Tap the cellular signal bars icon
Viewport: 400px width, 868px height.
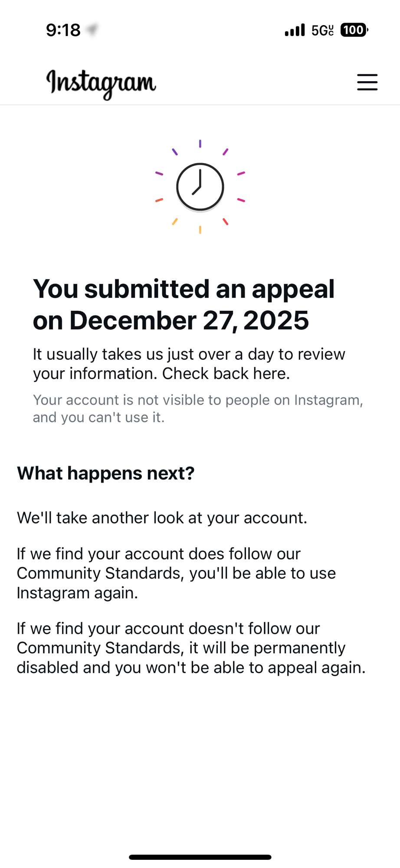(295, 30)
